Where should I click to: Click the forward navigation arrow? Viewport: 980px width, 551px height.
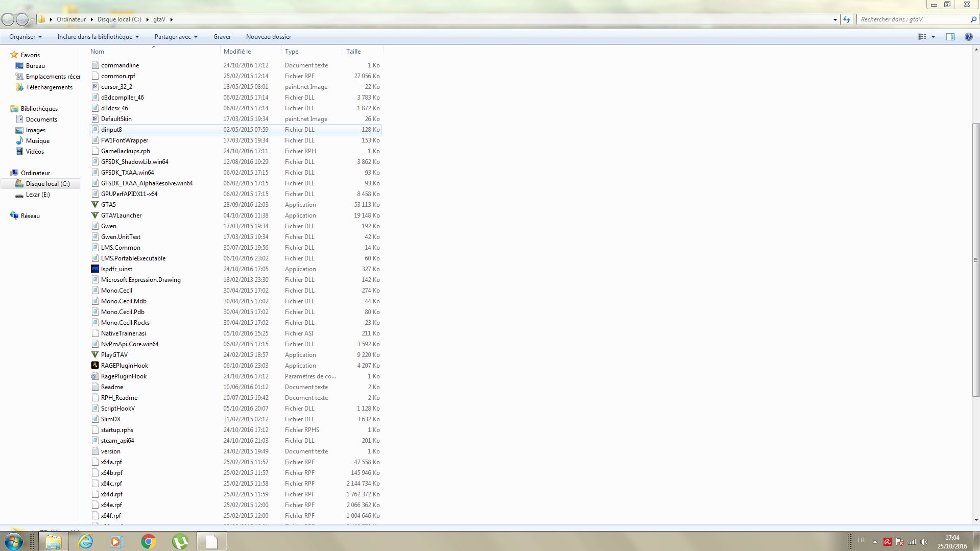tap(22, 19)
